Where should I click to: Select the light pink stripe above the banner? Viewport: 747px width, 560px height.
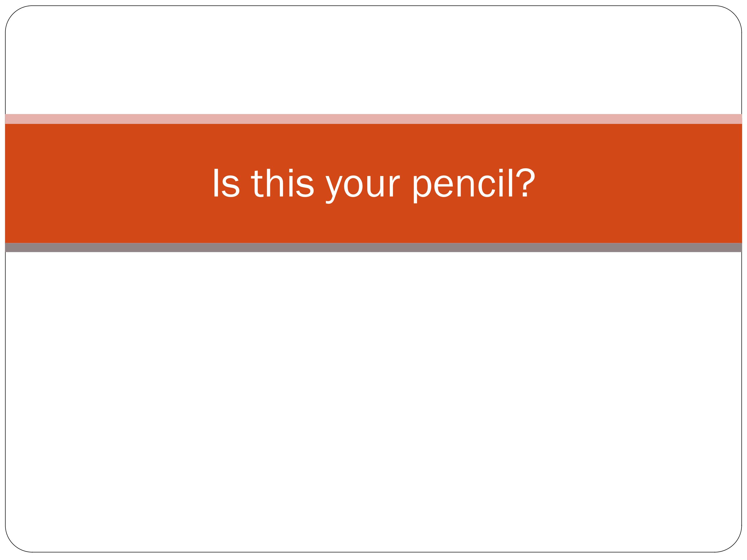pos(374,119)
